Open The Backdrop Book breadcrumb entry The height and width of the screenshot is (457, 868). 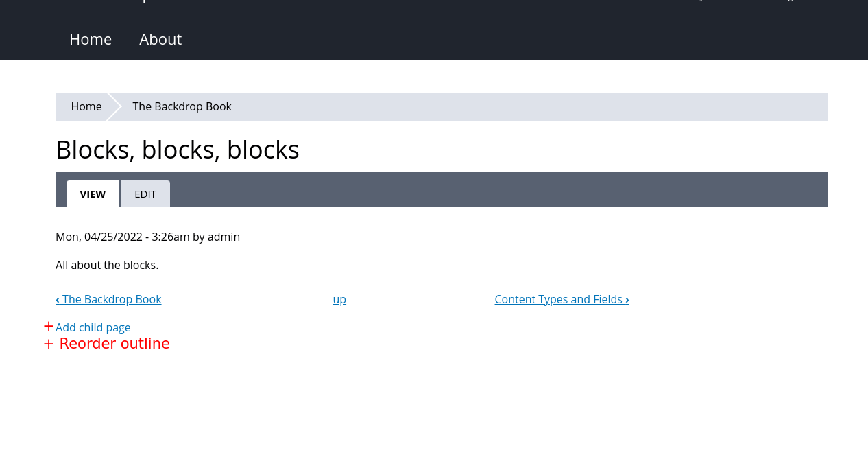[182, 106]
